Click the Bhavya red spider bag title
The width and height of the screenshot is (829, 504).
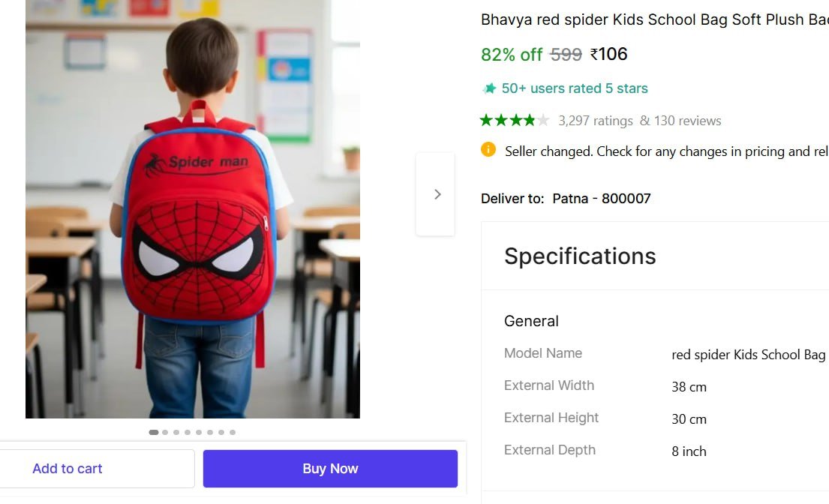point(654,19)
